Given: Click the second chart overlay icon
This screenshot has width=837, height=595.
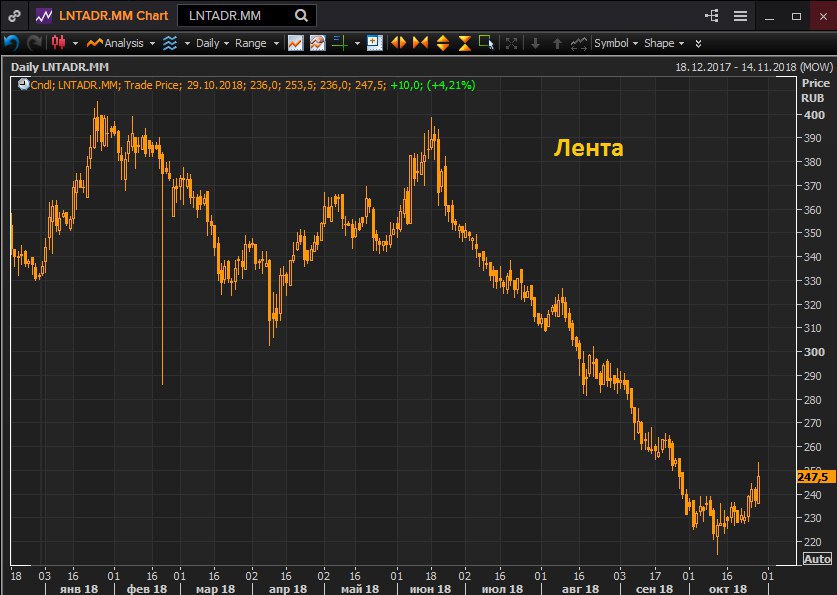Looking at the screenshot, I should [x=318, y=43].
